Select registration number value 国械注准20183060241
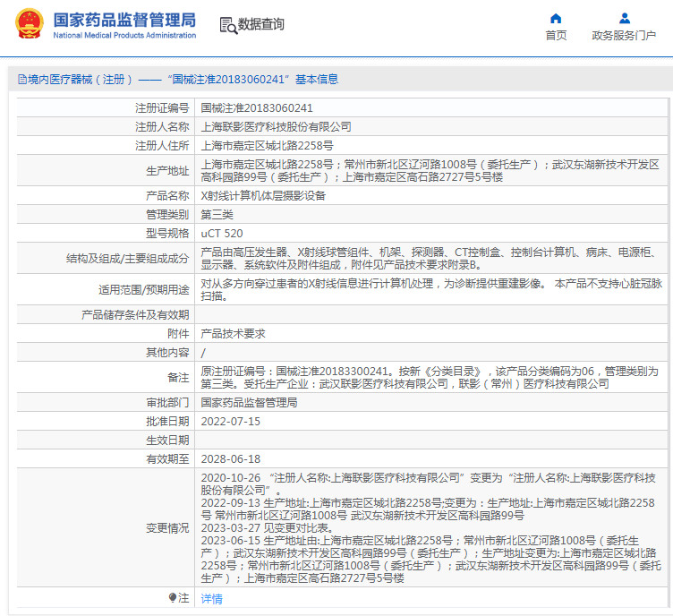This screenshot has height=616, width=673. [x=257, y=108]
